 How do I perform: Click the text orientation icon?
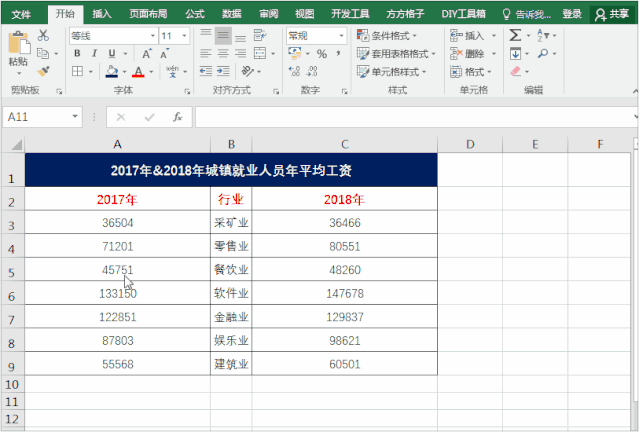[x=247, y=71]
